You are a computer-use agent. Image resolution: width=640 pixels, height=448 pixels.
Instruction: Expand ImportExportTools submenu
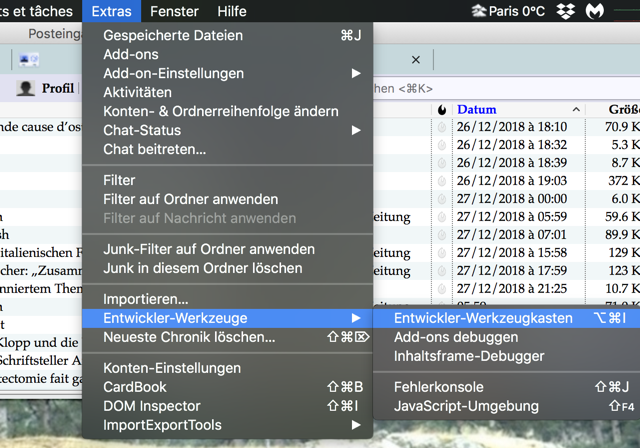click(227, 425)
